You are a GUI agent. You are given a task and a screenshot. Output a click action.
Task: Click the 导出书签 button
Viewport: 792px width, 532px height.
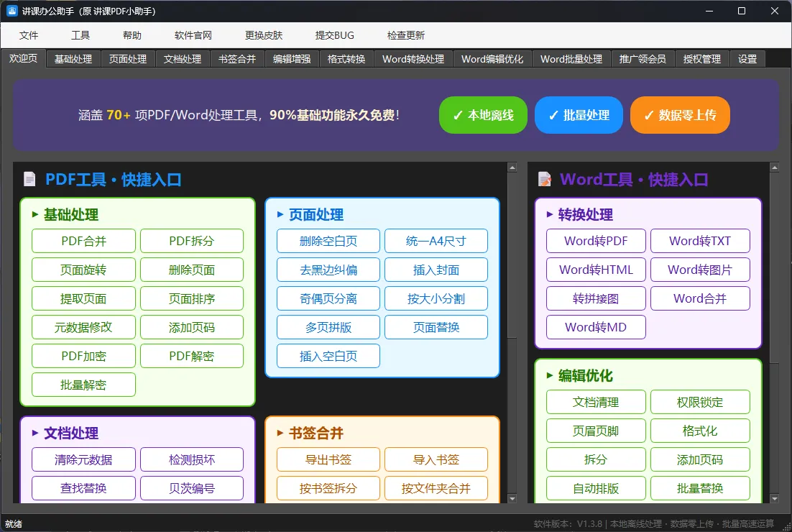pyautogui.click(x=328, y=460)
